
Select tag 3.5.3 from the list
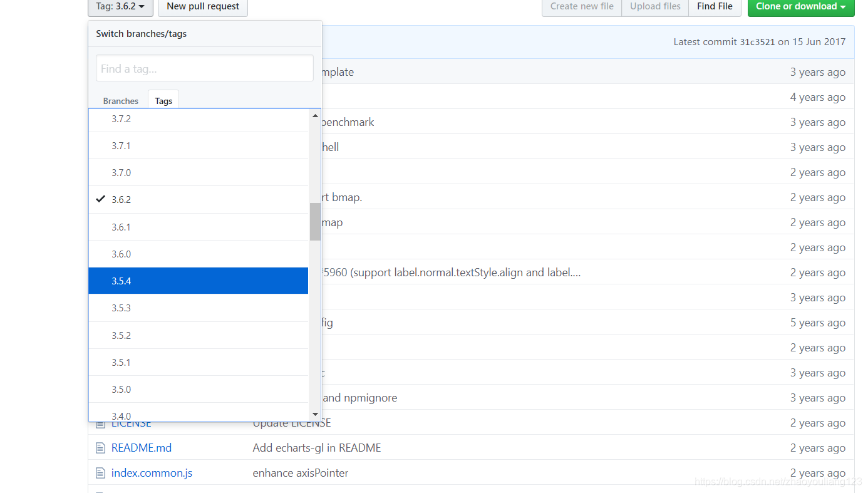(199, 308)
